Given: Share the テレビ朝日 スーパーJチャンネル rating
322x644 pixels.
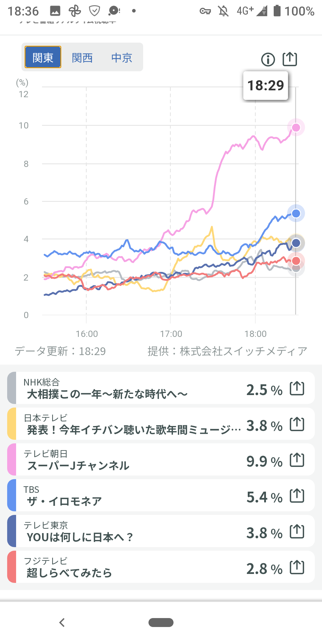Looking at the screenshot, I should click(297, 460).
